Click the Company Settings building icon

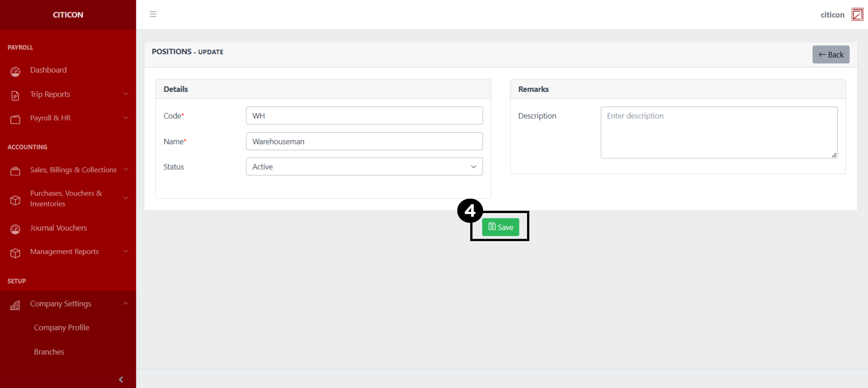(15, 305)
